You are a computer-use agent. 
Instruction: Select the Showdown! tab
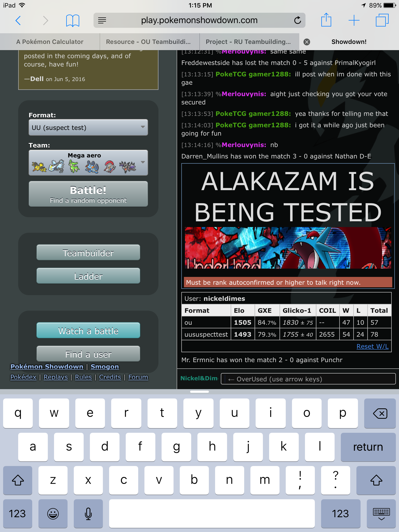click(349, 42)
